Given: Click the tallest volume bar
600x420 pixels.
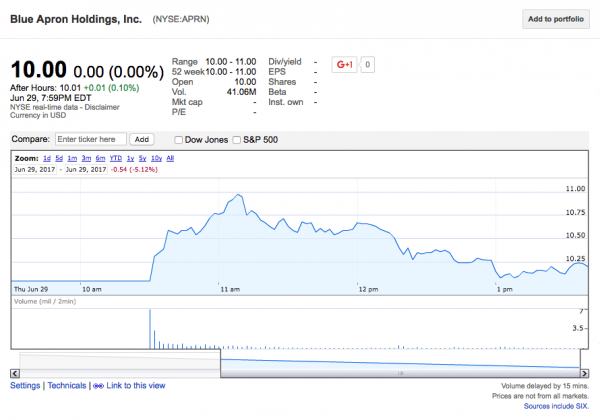Looking at the screenshot, I should click(x=150, y=329).
